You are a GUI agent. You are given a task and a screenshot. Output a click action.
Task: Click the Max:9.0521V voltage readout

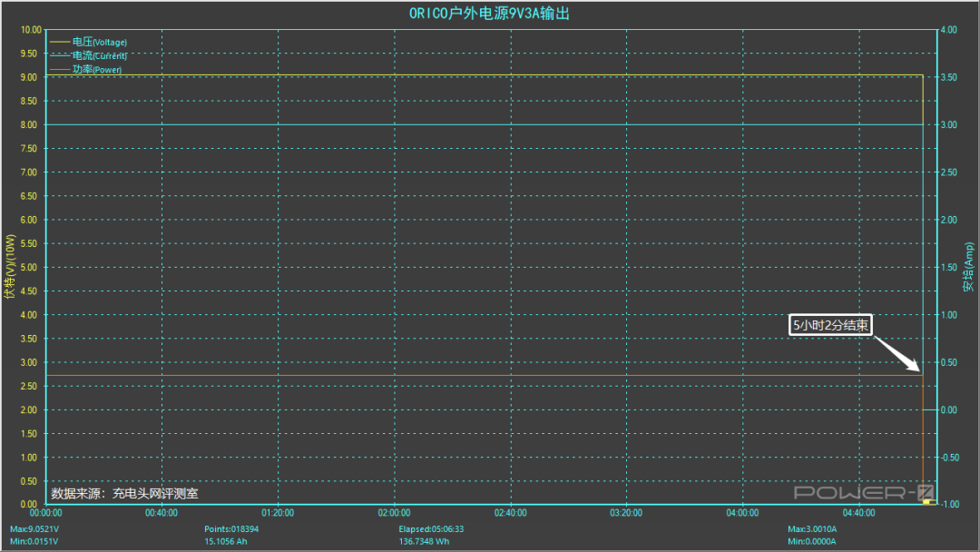(x=34, y=529)
